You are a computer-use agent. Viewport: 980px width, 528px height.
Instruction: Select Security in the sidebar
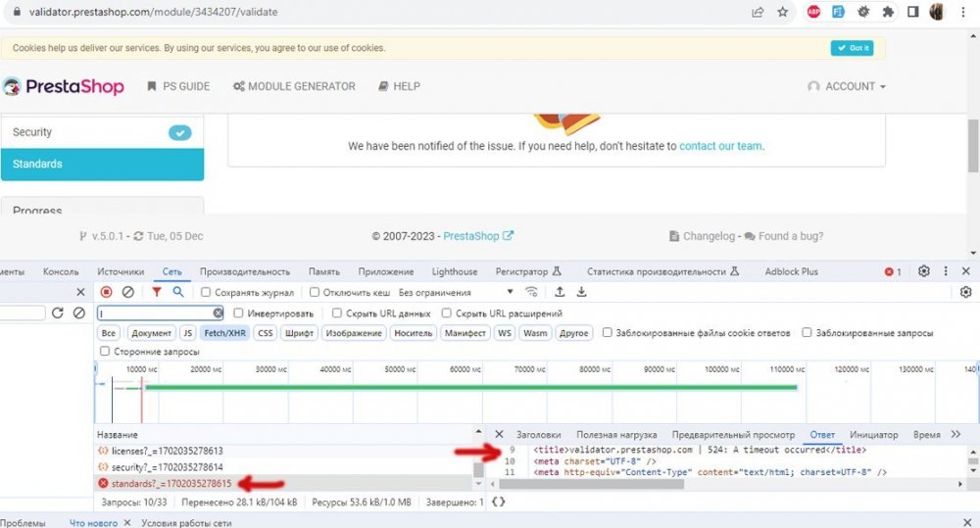pos(103,132)
